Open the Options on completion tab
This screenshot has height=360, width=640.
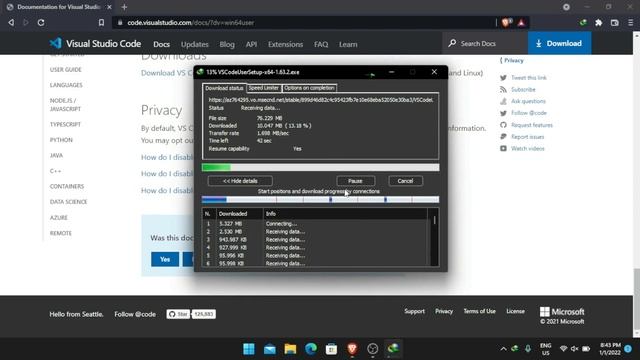[x=309, y=88]
